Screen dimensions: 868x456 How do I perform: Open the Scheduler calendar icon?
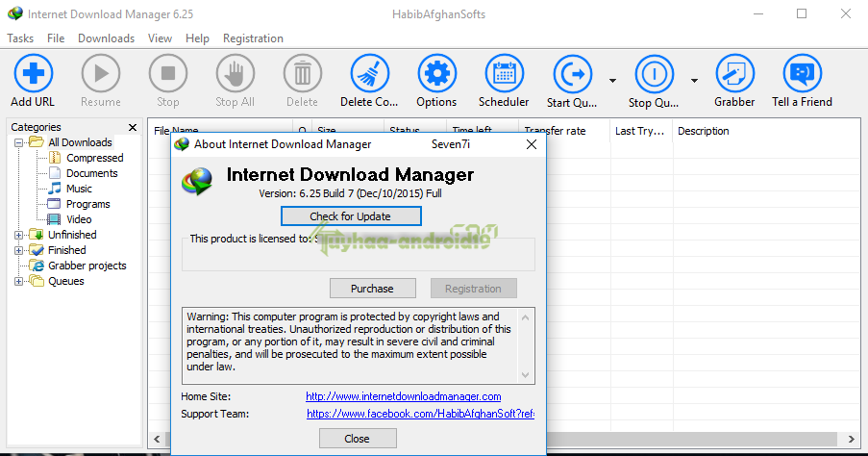[x=504, y=72]
